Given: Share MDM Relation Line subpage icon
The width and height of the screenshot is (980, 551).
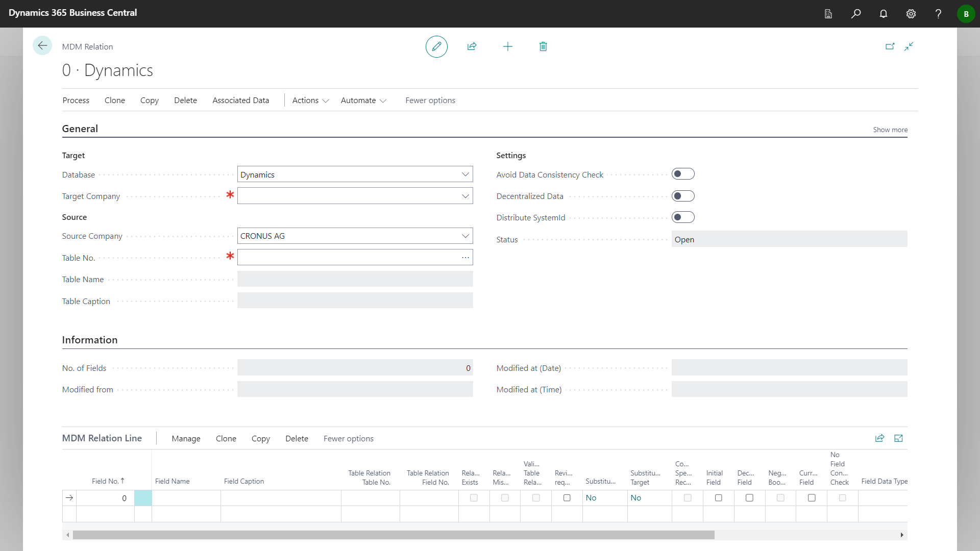Looking at the screenshot, I should [x=879, y=438].
